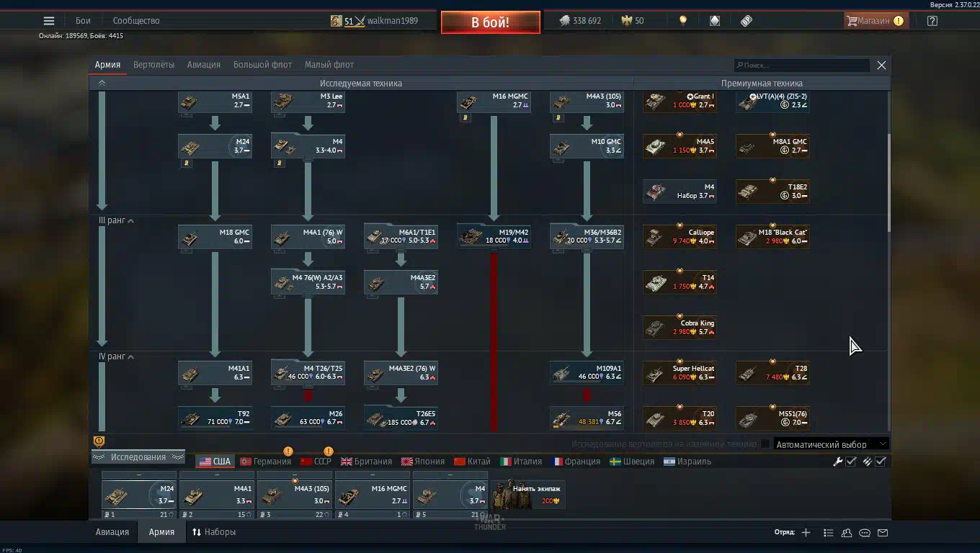The image size is (980, 553).
Task: Select M109A1 in research tree
Action: point(587,373)
